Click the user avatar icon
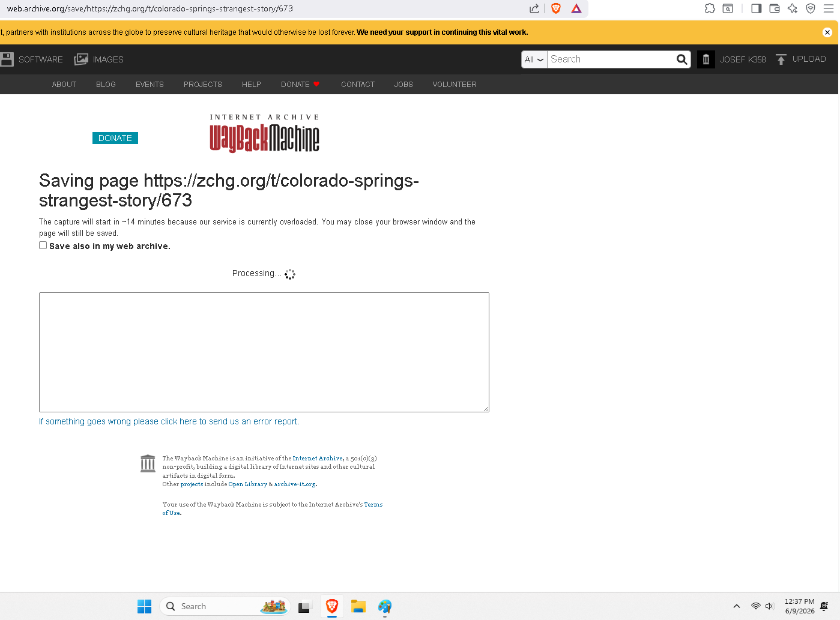 click(706, 59)
